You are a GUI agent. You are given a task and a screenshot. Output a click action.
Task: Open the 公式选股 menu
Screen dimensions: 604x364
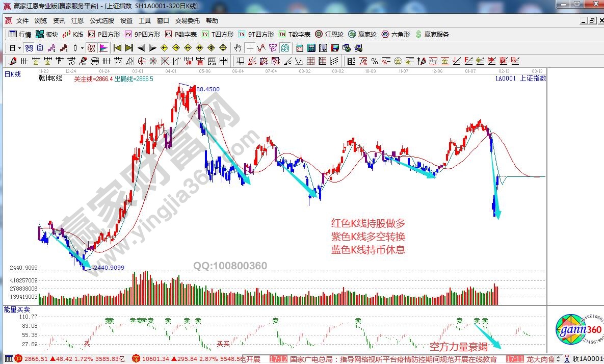click(x=102, y=21)
